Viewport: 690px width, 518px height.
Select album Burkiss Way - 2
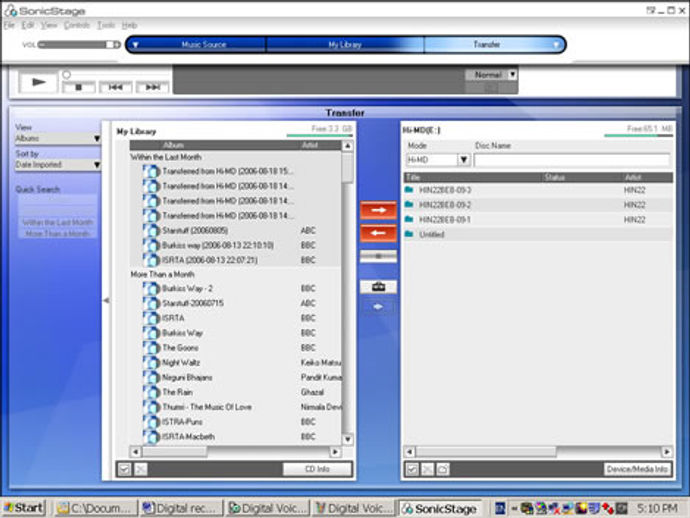[187, 289]
